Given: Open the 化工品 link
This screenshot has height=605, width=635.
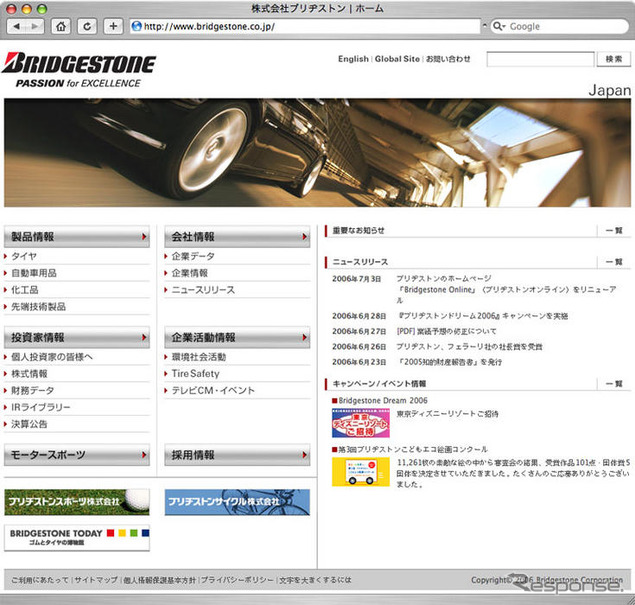Looking at the screenshot, I should (25, 290).
